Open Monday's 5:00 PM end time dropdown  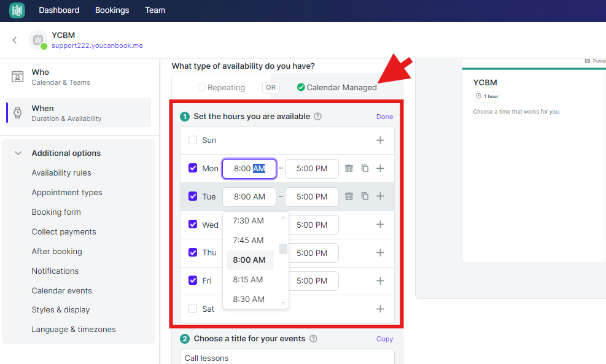pos(311,168)
